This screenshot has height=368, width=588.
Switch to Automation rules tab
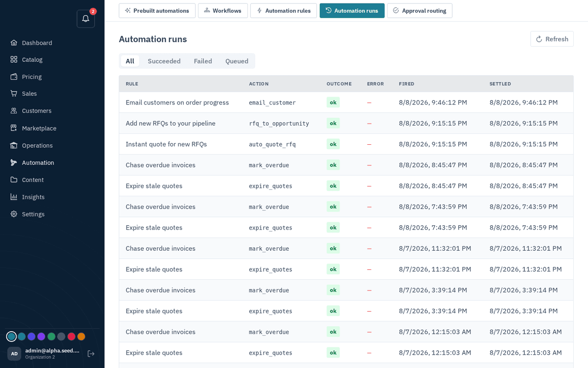(x=284, y=11)
